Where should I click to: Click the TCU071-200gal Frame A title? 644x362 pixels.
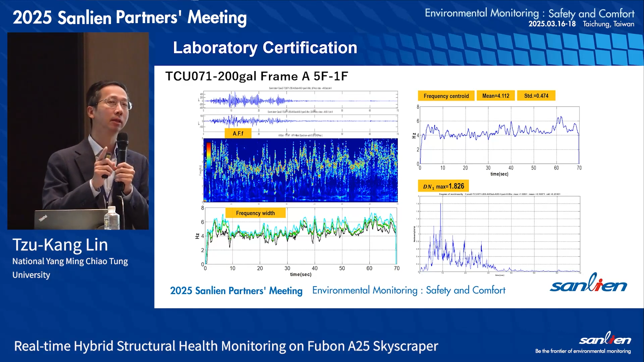(x=257, y=76)
